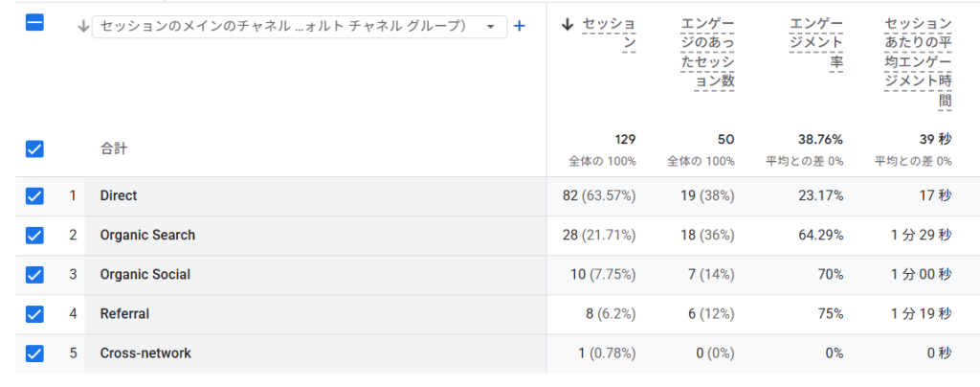
Task: Uncheck the 合計 row checkbox
Action: (x=34, y=148)
